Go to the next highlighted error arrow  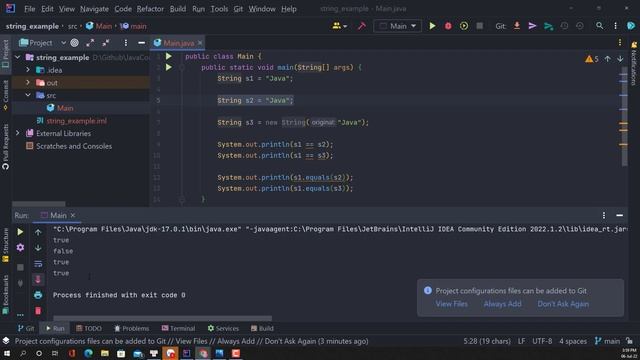coord(620,59)
